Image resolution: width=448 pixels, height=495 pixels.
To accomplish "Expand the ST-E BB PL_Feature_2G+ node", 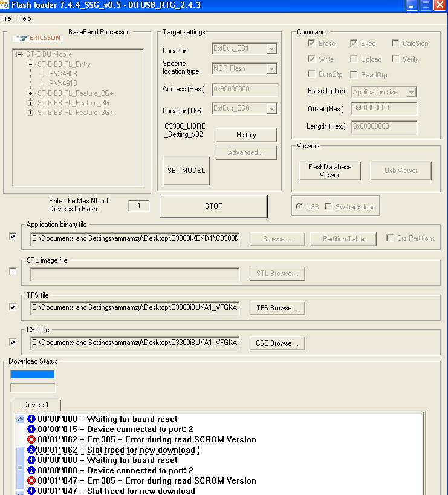I will [31, 93].
